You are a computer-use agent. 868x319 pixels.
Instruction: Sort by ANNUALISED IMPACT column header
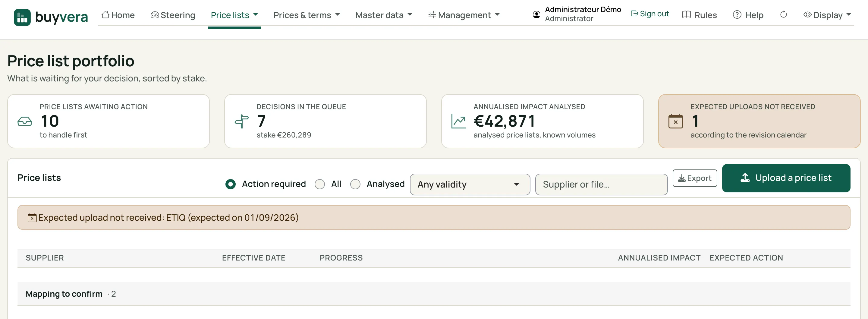tap(659, 258)
